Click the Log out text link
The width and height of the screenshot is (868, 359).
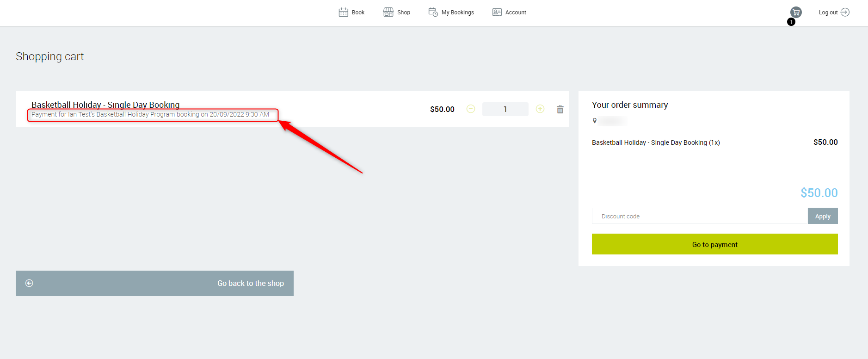point(828,12)
